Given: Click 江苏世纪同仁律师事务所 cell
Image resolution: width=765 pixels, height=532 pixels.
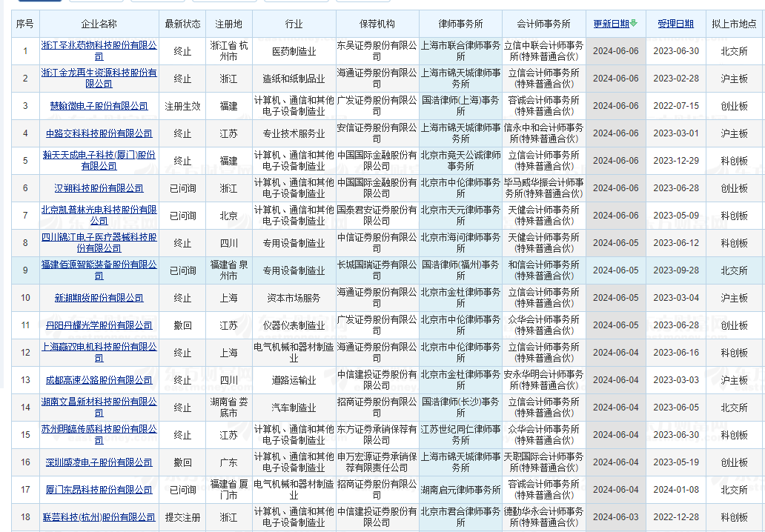Looking at the screenshot, I should click(x=460, y=434).
